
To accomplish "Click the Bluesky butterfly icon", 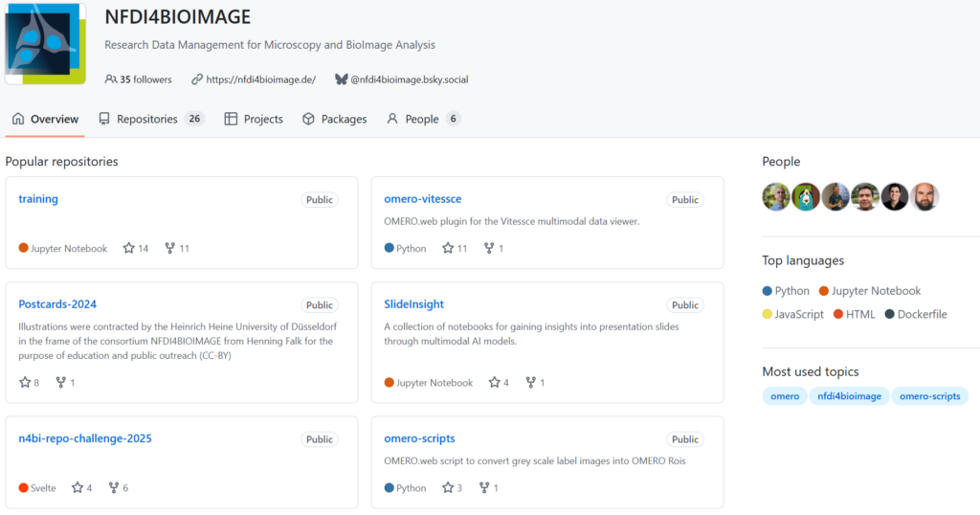I will (341, 79).
